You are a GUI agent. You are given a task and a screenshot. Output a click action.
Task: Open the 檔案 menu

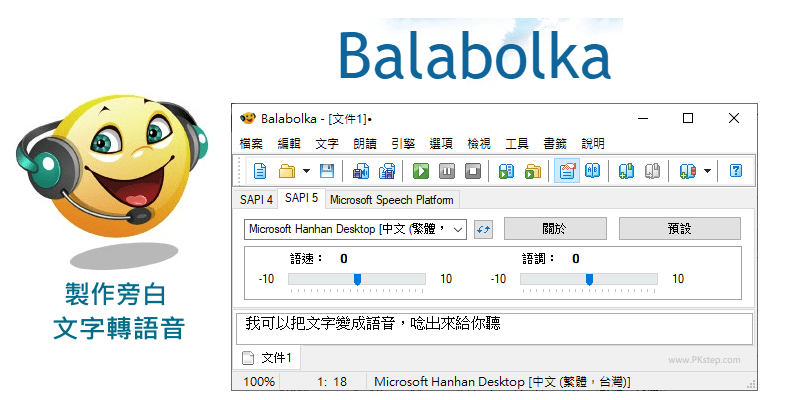pyautogui.click(x=251, y=144)
